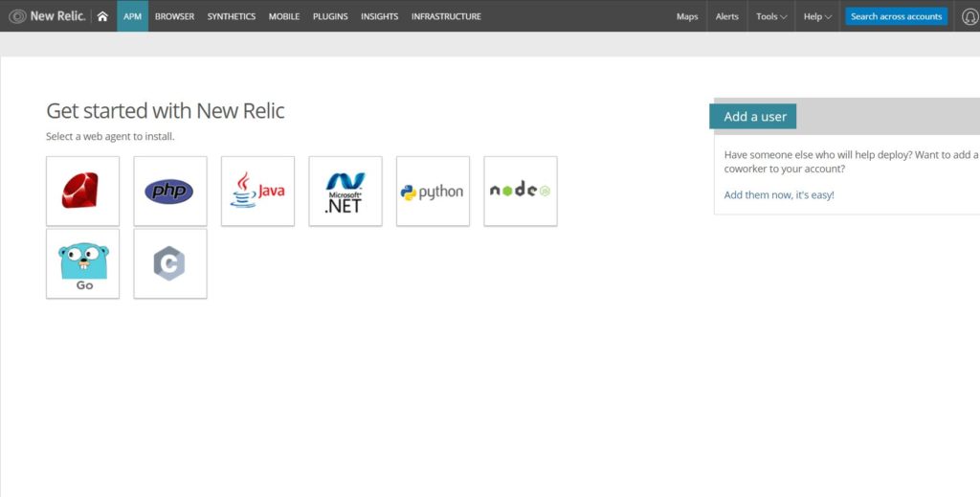The width and height of the screenshot is (980, 497).
Task: Select the Microsoft .NET agent tile
Action: [345, 192]
